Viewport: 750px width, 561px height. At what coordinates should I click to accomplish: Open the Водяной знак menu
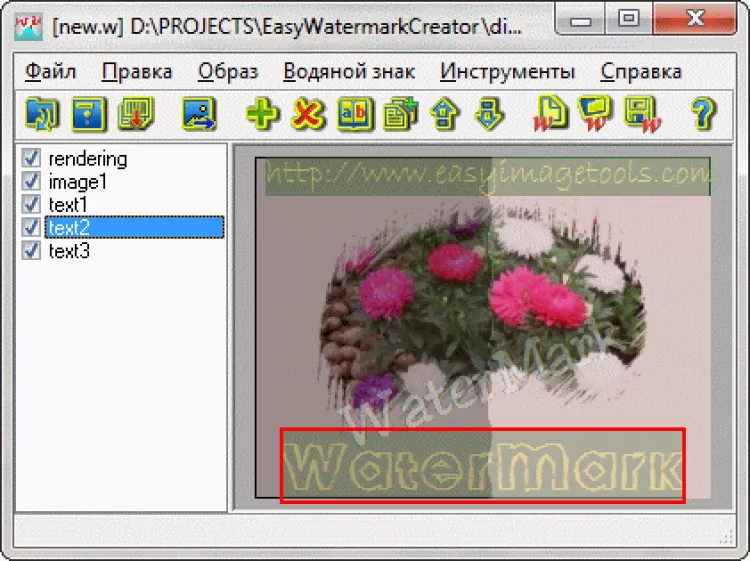[349, 72]
